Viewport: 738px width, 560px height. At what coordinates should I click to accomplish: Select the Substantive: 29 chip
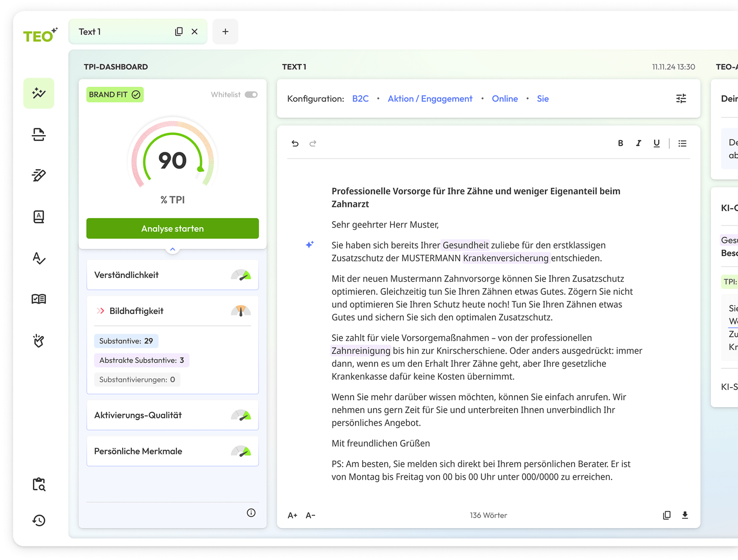click(x=126, y=341)
